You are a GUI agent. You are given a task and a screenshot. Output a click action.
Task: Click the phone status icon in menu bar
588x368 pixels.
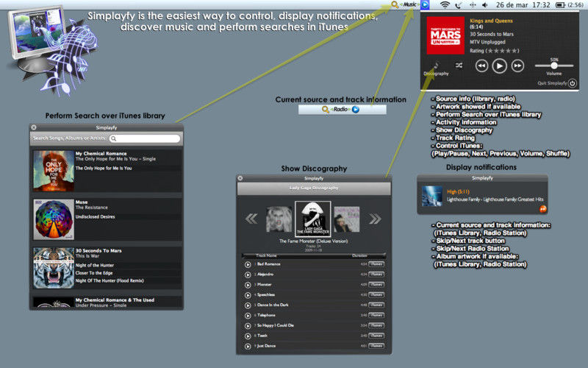pyautogui.click(x=458, y=5)
